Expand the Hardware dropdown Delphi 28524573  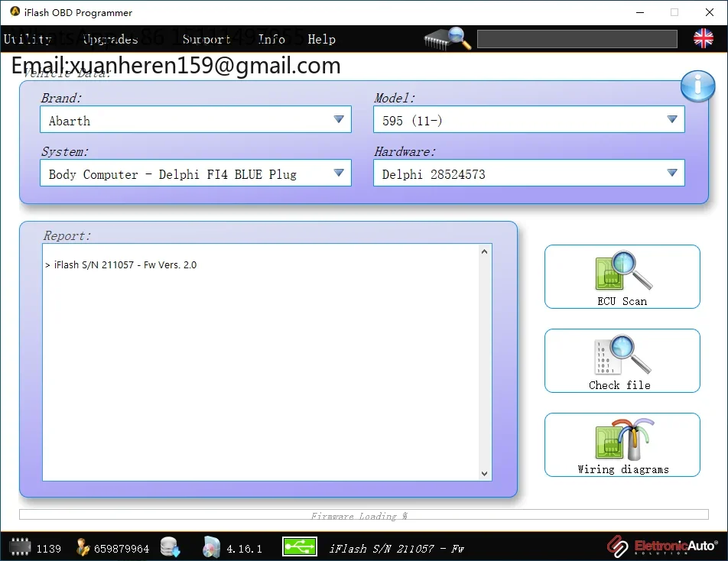(529, 173)
